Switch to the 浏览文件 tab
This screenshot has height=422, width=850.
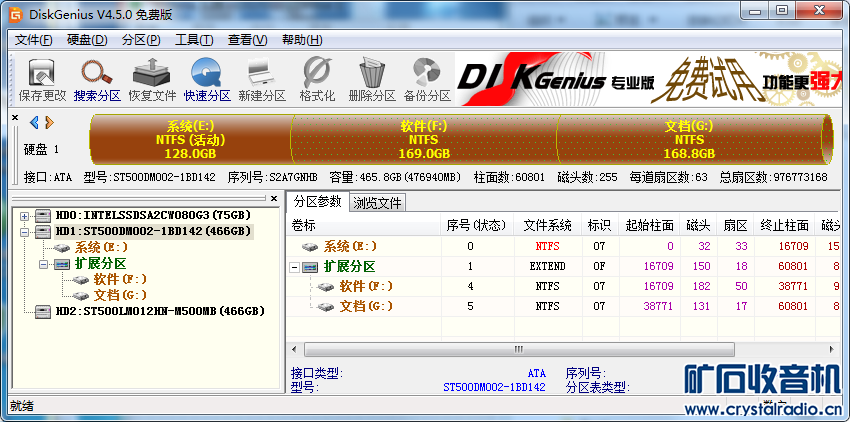point(378,203)
